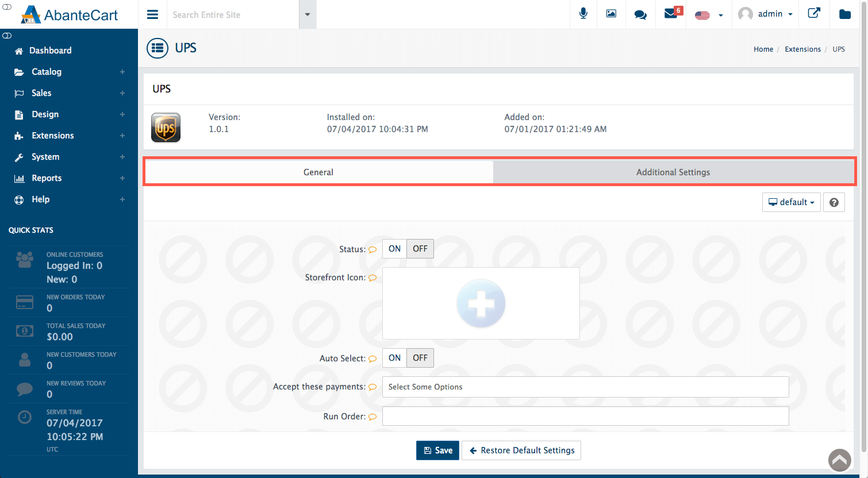This screenshot has width=868, height=478.
Task: Click the help question mark button
Action: tap(834, 202)
